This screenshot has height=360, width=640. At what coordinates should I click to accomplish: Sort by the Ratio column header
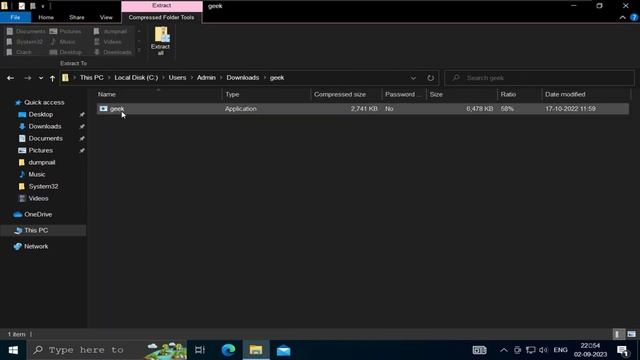pyautogui.click(x=519, y=94)
